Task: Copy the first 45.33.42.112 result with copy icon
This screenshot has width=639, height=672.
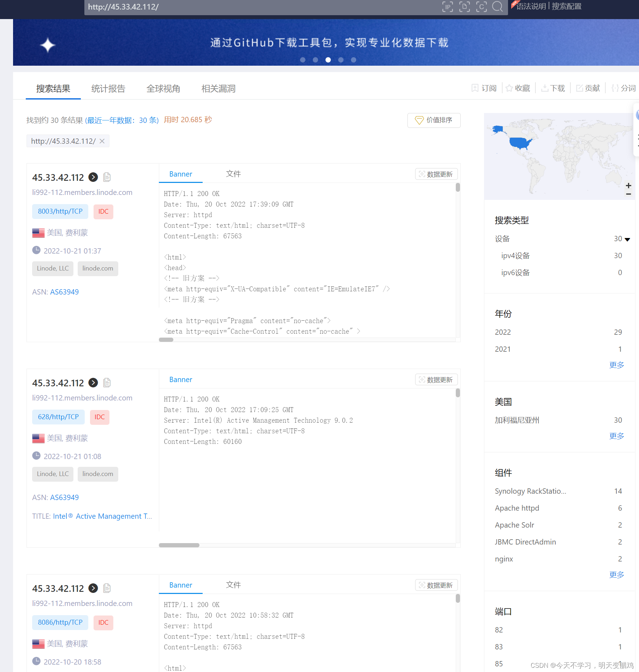Action: tap(107, 177)
